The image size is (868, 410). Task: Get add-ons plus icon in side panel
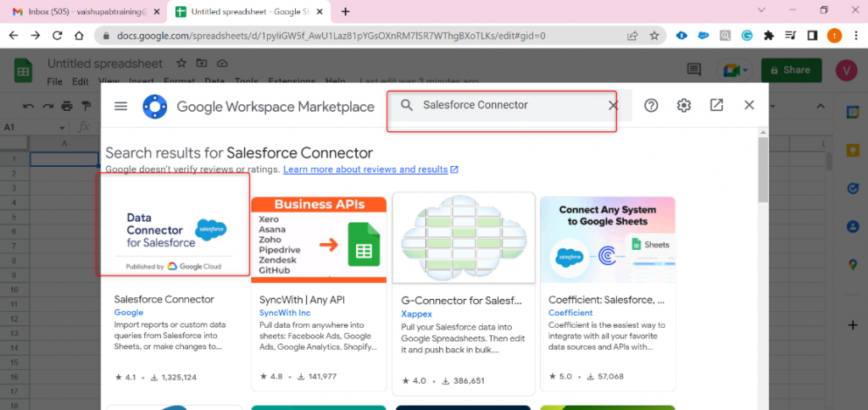tap(853, 324)
